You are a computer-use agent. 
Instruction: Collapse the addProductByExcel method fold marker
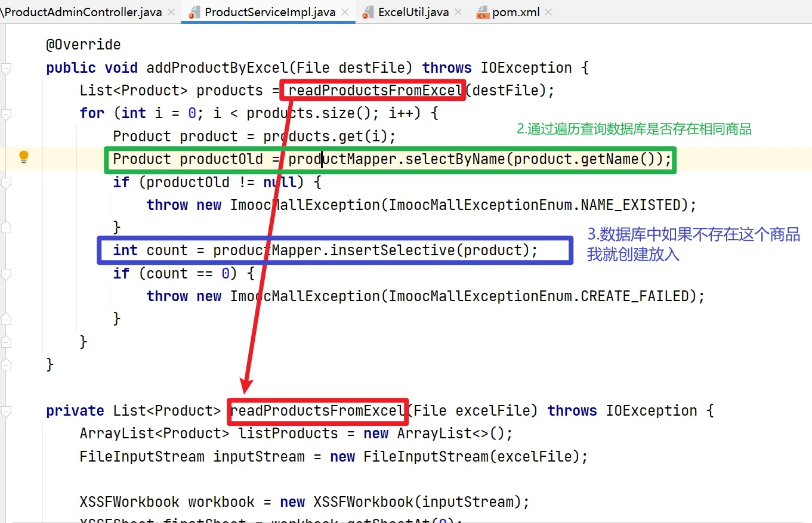click(6, 68)
